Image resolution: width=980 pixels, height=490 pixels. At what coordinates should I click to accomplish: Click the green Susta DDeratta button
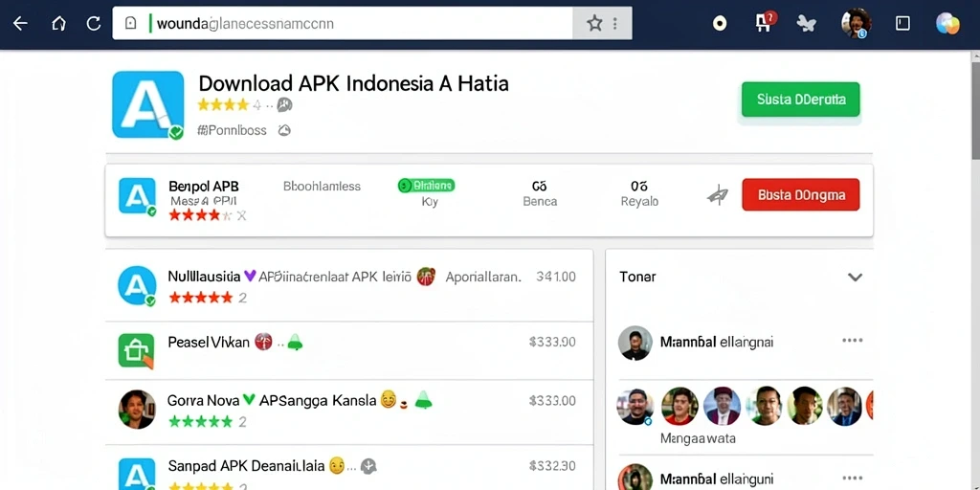801,100
